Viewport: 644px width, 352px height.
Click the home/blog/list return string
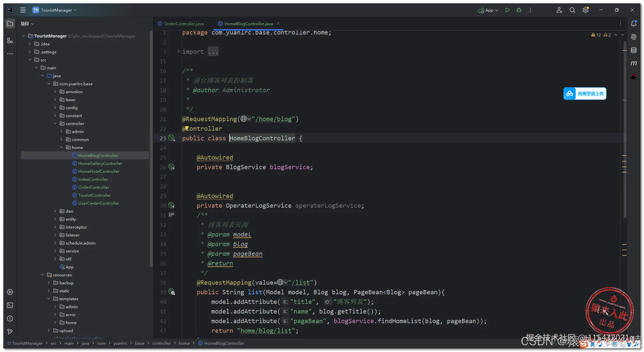click(x=266, y=330)
